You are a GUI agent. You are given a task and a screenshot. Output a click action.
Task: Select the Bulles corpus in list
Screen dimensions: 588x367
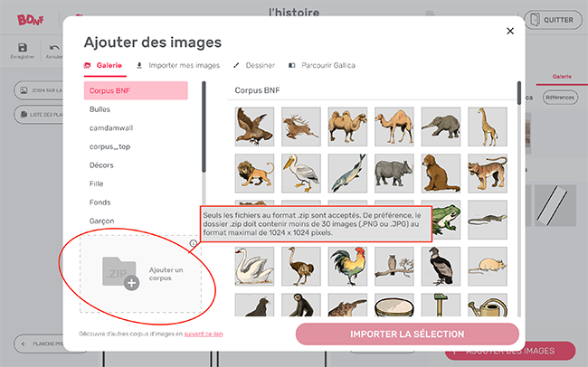[100, 109]
